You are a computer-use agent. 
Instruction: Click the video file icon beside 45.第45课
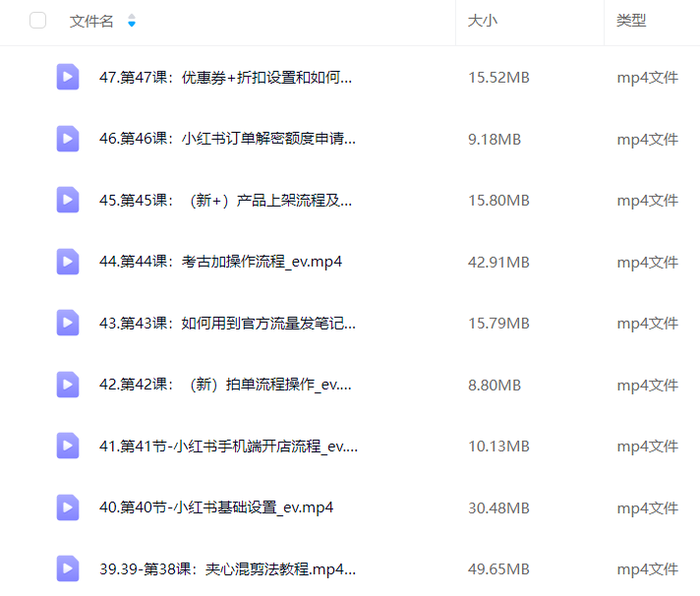68,200
